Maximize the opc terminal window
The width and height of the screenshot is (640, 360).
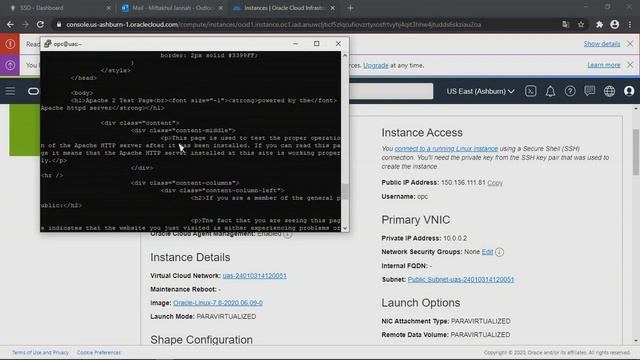click(x=317, y=44)
